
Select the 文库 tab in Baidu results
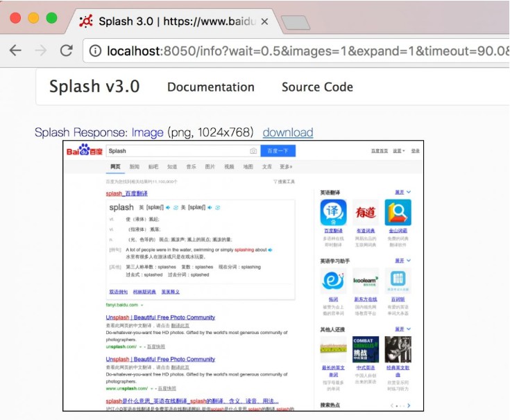[x=267, y=166]
